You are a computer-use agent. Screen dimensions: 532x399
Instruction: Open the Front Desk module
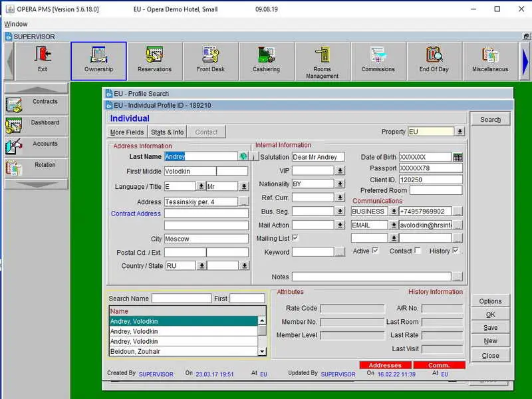point(210,61)
